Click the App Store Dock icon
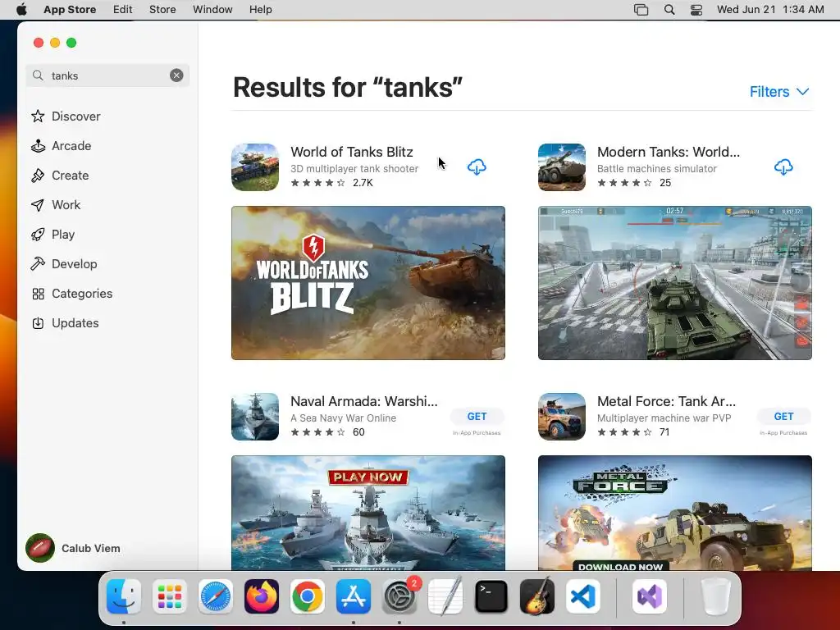 (354, 596)
